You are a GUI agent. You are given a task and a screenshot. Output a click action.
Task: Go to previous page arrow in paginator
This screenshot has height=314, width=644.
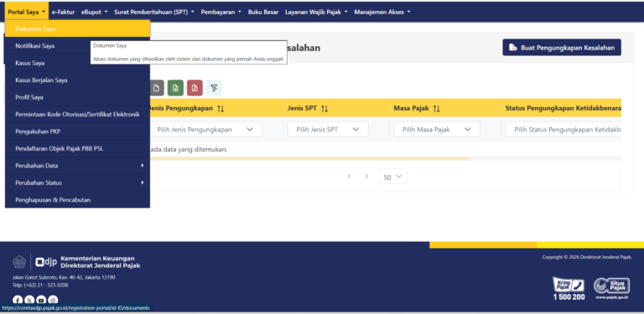(x=349, y=177)
